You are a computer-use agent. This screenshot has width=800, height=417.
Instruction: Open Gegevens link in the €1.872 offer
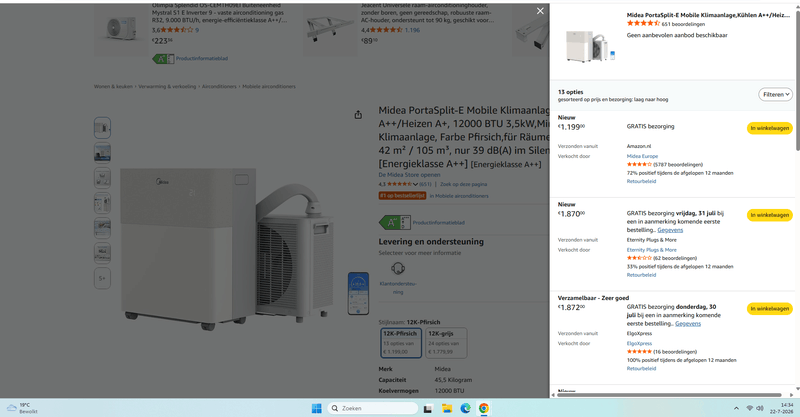[688, 323]
